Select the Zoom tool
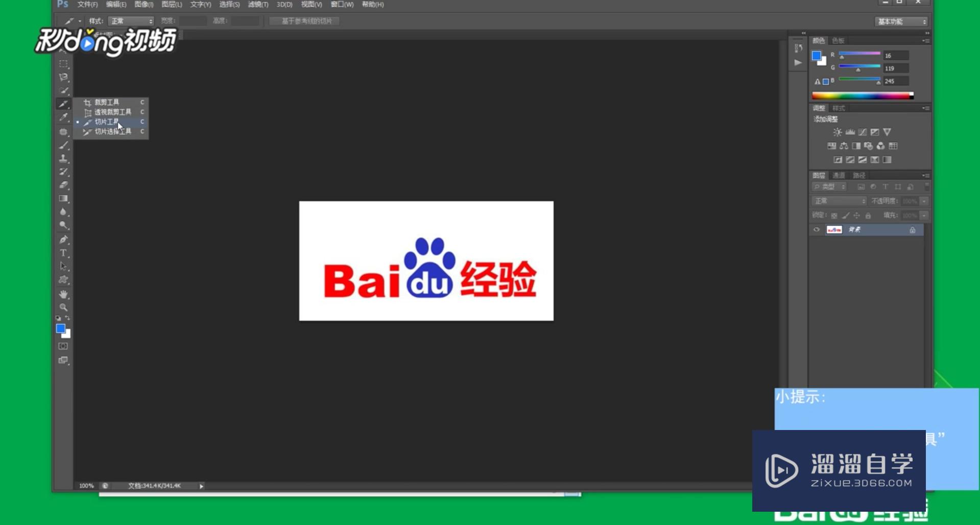This screenshot has width=980, height=525. (63, 307)
